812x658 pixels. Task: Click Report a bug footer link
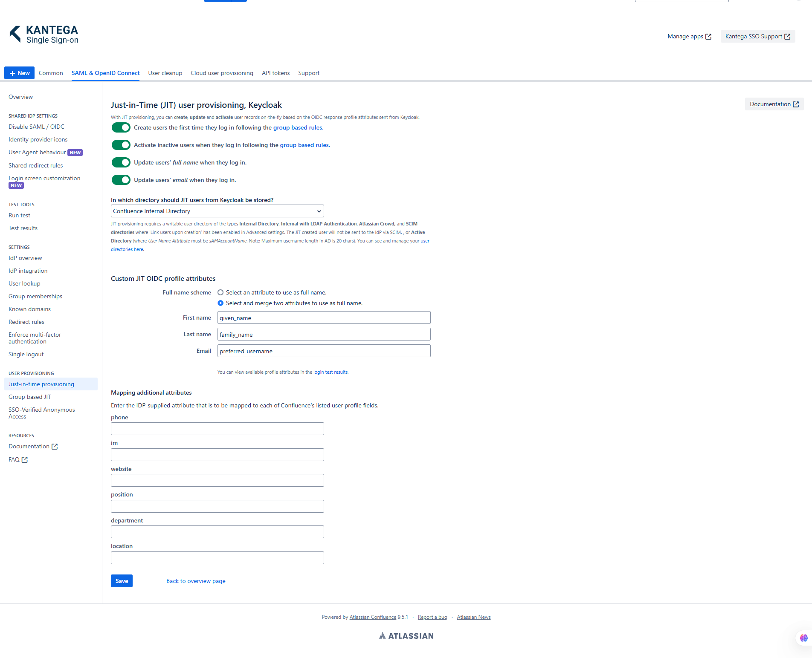(x=432, y=618)
